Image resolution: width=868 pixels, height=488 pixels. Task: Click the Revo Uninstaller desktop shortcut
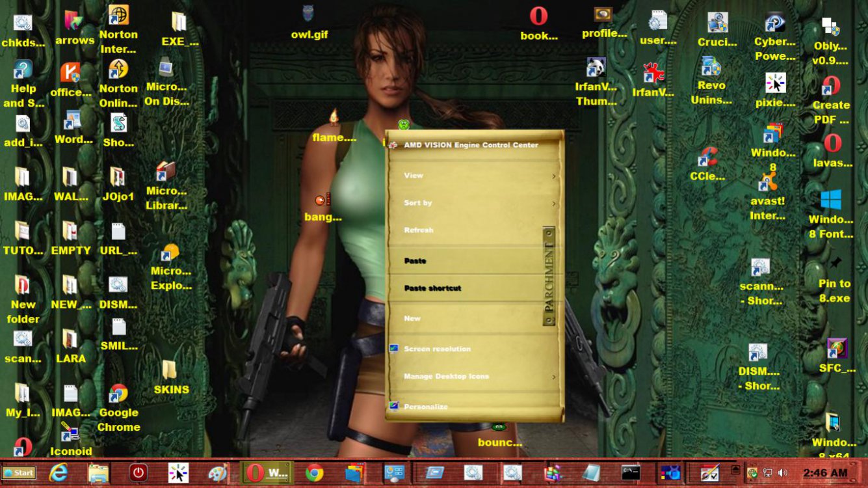(x=711, y=81)
